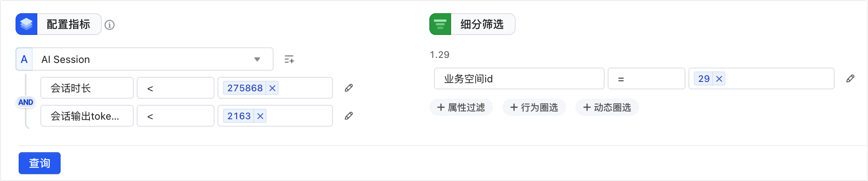The height and width of the screenshot is (181, 868).
Task: Open the equals operator for 业务空间id
Action: (646, 78)
